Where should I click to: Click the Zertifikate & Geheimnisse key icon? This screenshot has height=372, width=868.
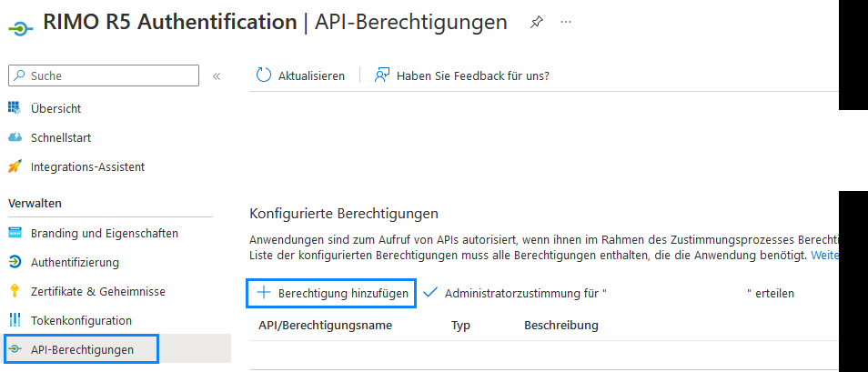[15, 291]
